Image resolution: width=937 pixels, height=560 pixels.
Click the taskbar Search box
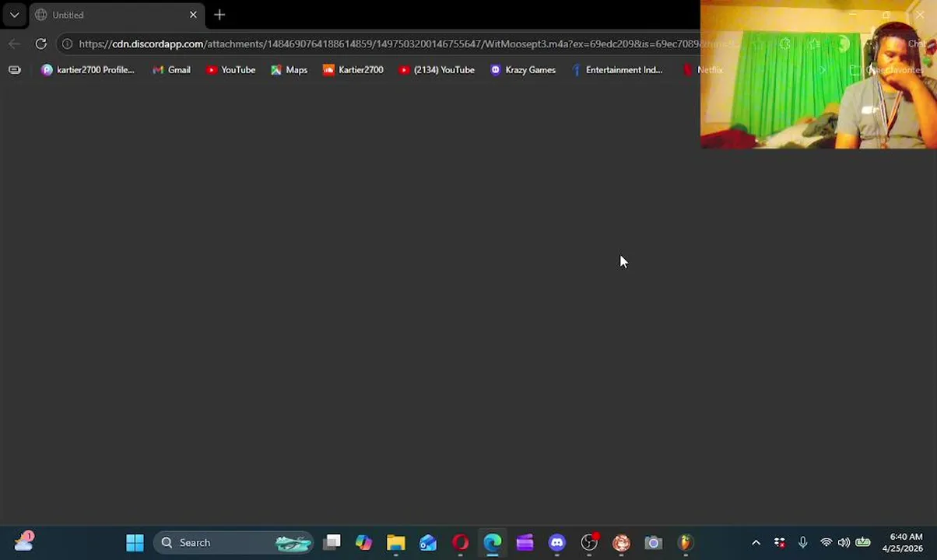[233, 542]
